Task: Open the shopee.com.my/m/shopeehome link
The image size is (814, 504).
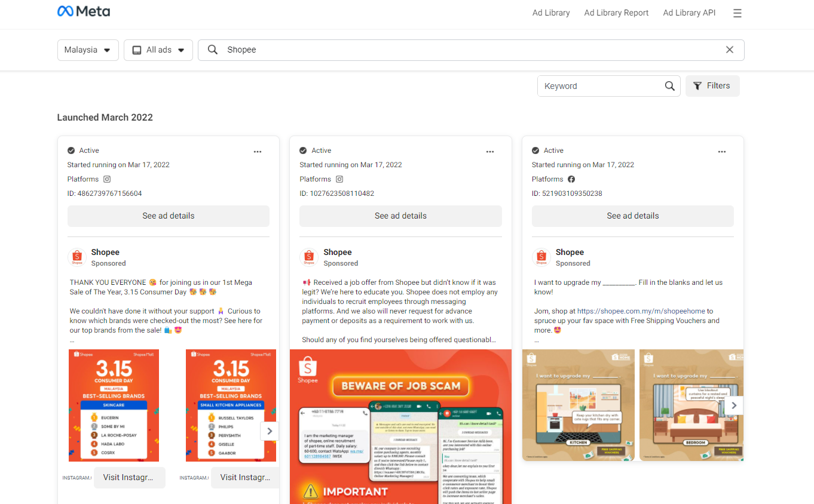Action: pyautogui.click(x=641, y=311)
